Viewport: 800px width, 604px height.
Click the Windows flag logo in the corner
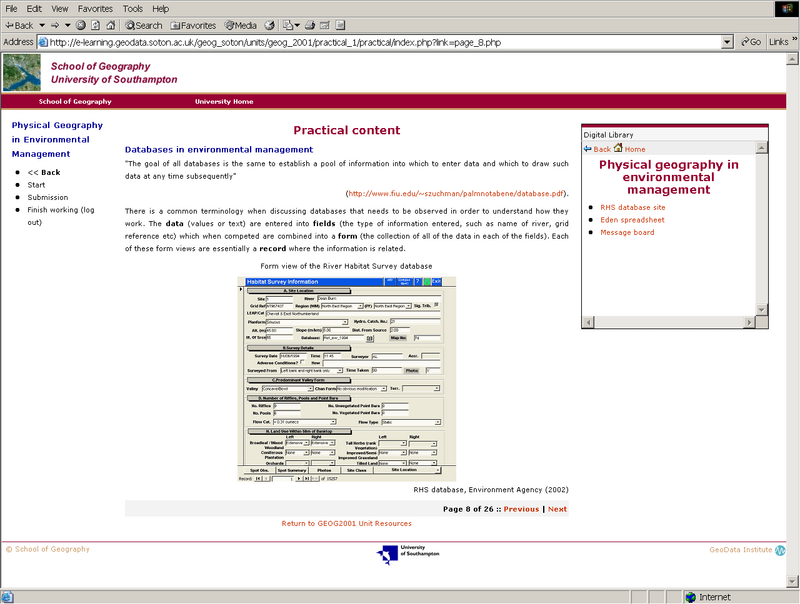point(787,9)
